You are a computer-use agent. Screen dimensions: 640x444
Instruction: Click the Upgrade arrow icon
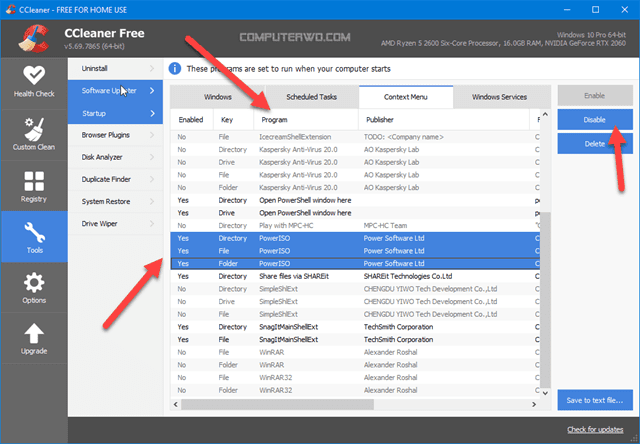[34, 333]
